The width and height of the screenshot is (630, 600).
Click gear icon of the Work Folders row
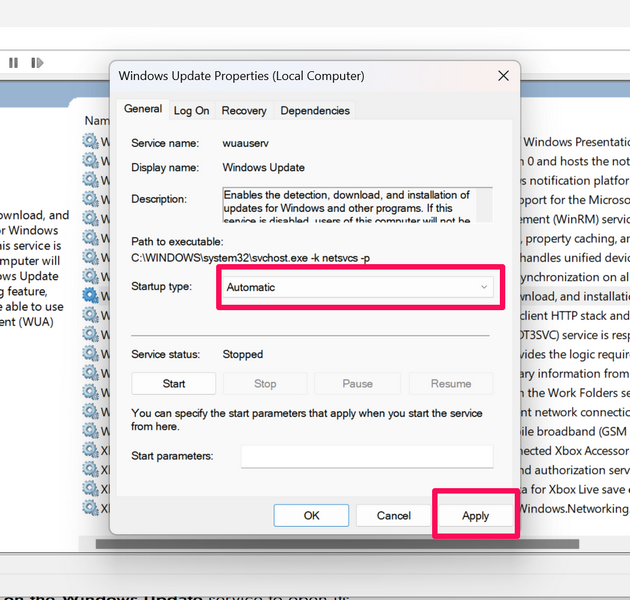coord(90,392)
